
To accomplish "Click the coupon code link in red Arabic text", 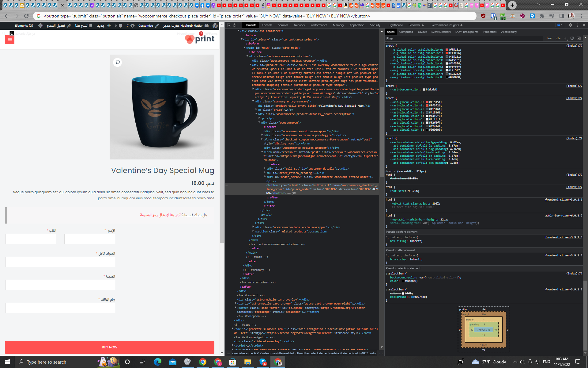I will (160, 215).
